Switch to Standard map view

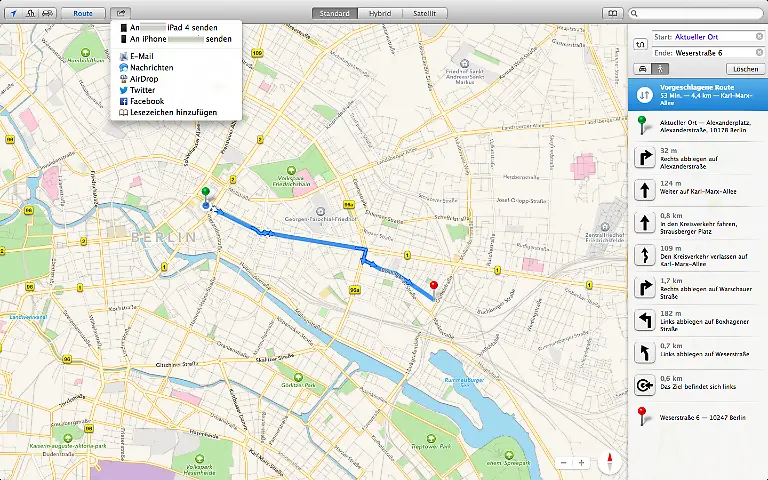[x=335, y=13]
